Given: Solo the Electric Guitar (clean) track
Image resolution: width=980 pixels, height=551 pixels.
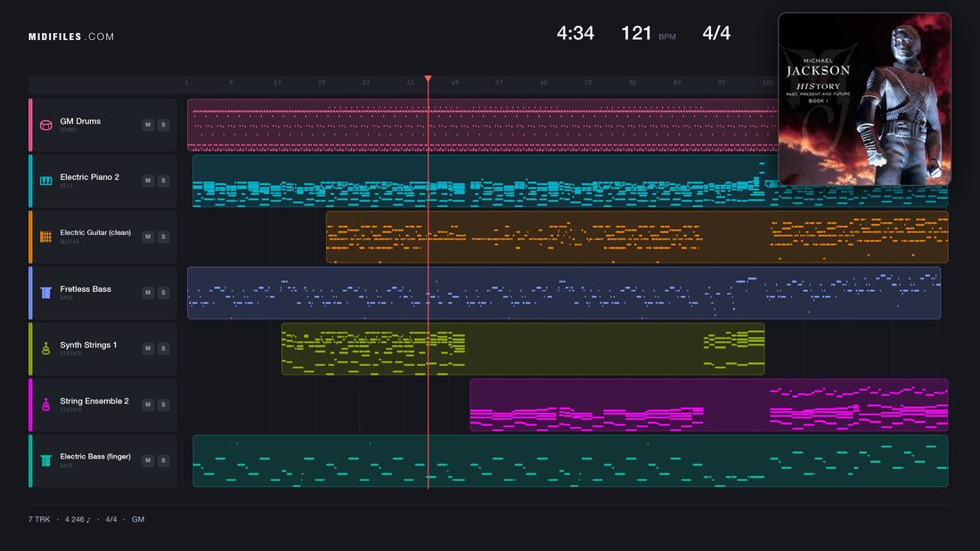Looking at the screenshot, I should 163,236.
